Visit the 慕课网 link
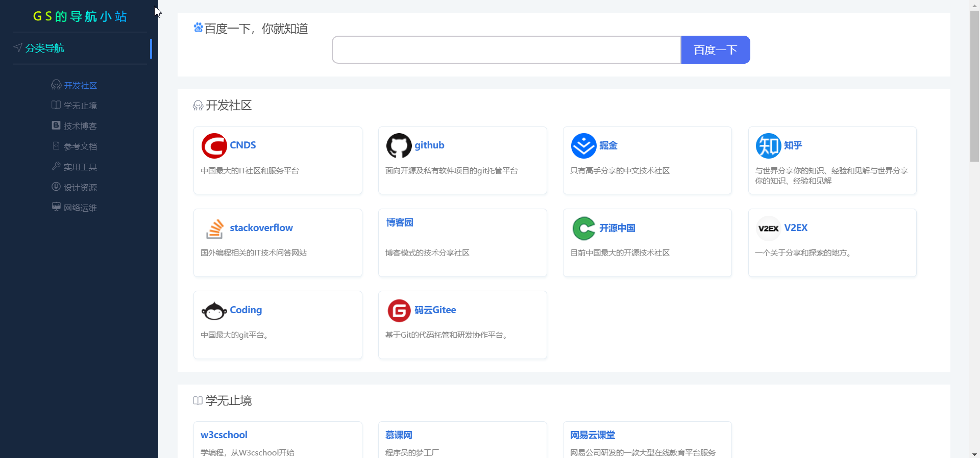Image resolution: width=980 pixels, height=458 pixels. 399,435
